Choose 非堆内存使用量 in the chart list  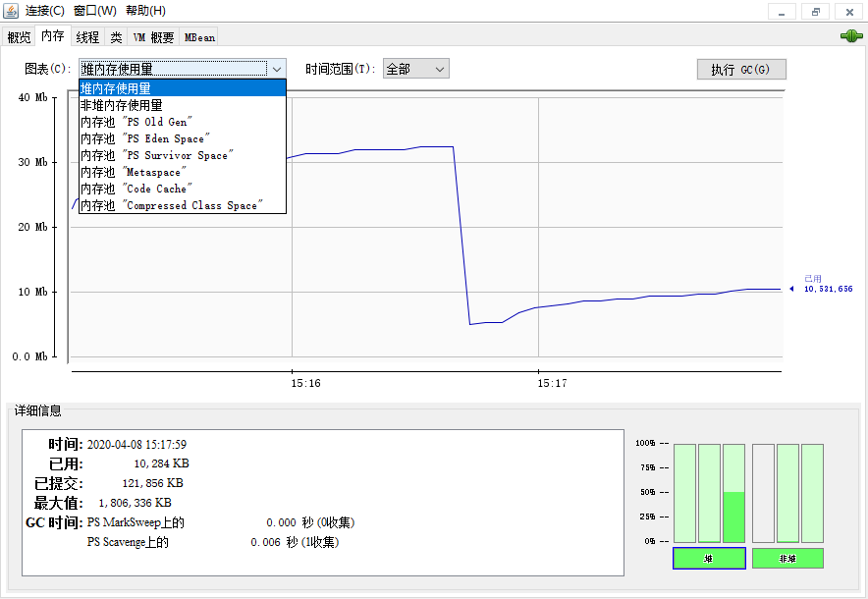122,105
